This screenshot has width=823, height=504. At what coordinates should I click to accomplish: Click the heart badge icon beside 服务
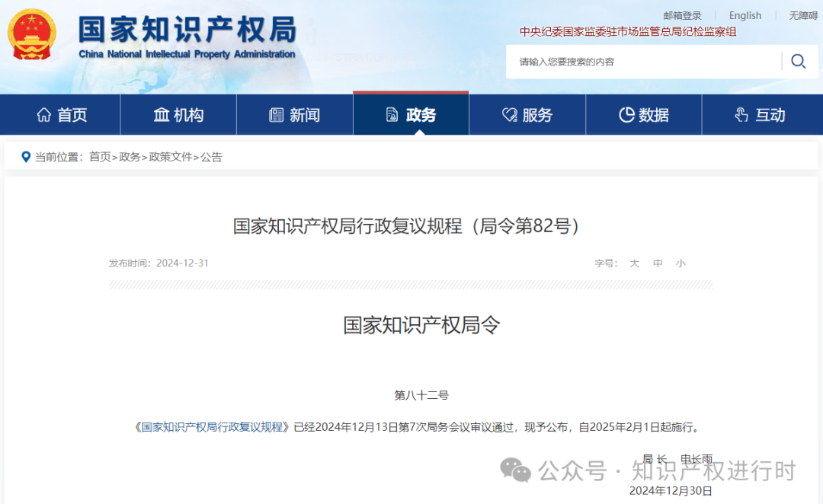click(x=509, y=114)
